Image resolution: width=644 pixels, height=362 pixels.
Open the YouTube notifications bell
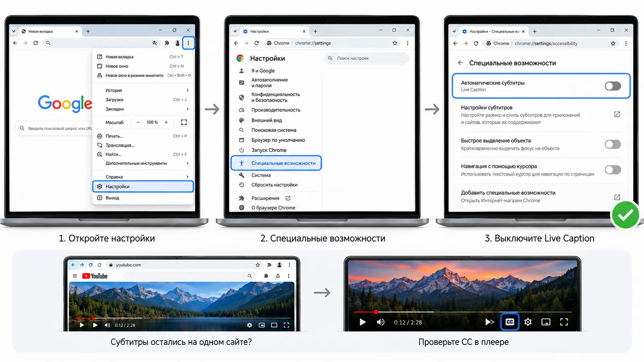[x=278, y=276]
